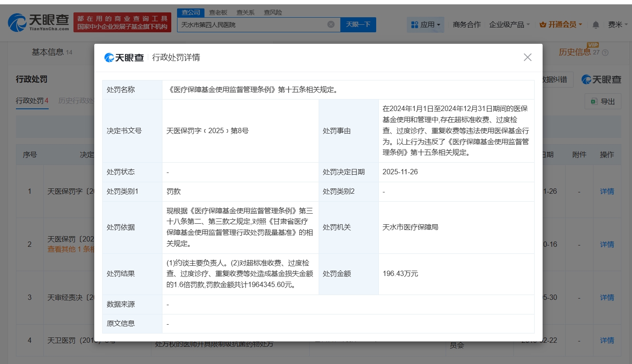
Task: Open notifications bell icon
Action: (596, 25)
